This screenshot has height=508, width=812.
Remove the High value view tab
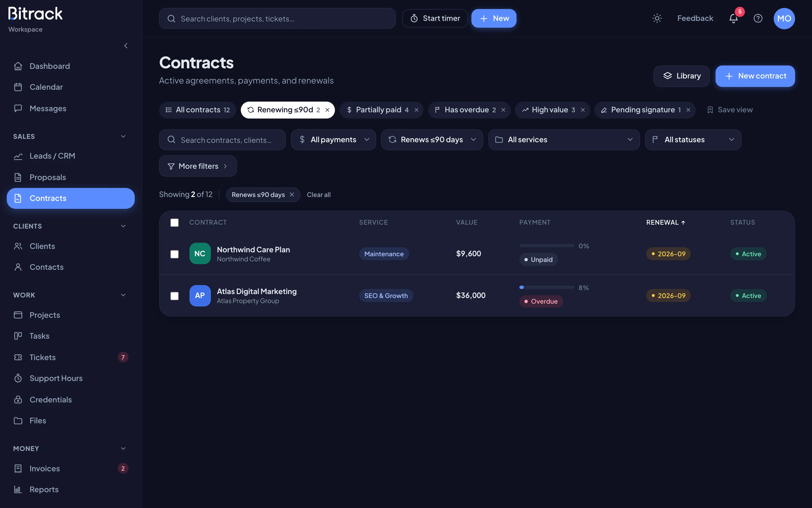click(582, 110)
